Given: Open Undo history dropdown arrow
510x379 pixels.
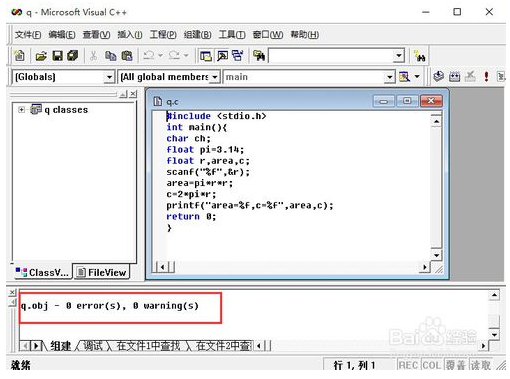Looking at the screenshot, I should pos(160,55).
